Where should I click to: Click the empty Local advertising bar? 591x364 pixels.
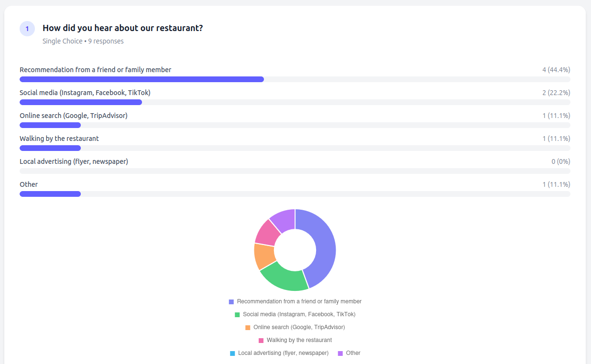point(295,171)
